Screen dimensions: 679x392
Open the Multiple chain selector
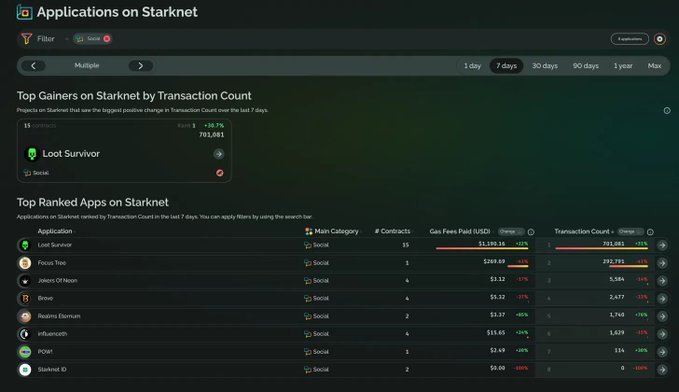tap(87, 65)
